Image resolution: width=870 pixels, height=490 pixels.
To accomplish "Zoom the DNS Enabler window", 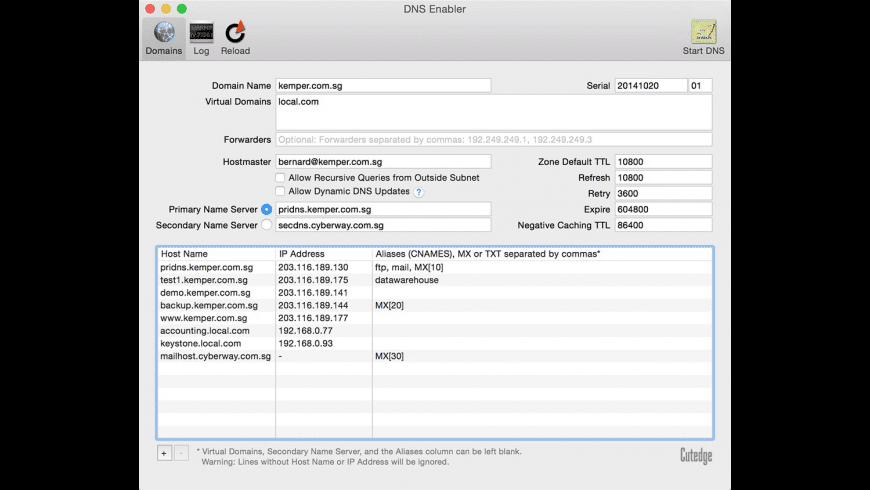I will click(x=182, y=9).
